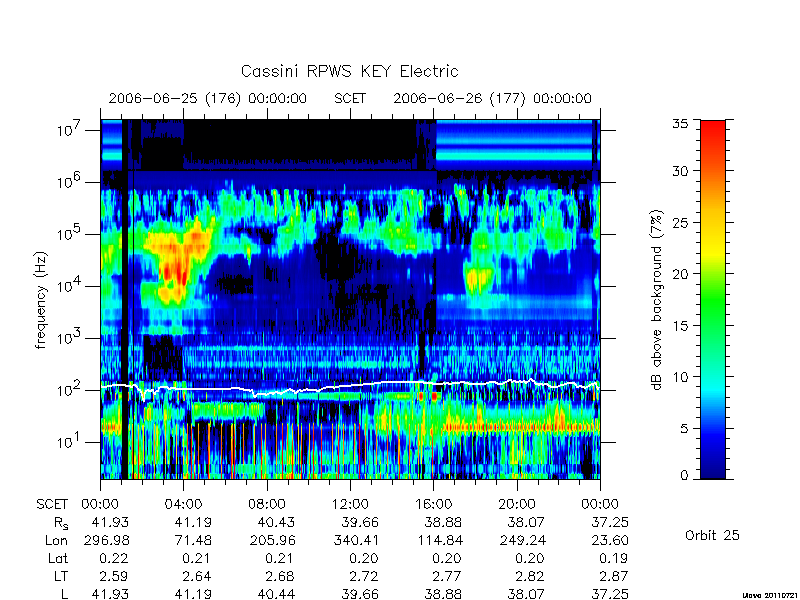This screenshot has width=800, height=600.
Task: Click the Lon row header
Action: point(56,540)
